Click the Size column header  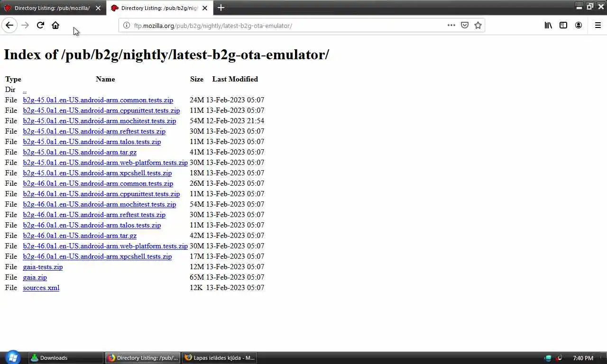tap(197, 79)
